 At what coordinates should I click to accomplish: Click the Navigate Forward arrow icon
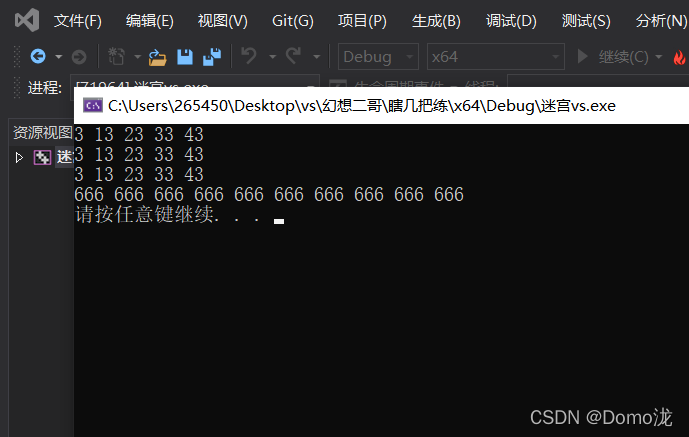pyautogui.click(x=79, y=57)
